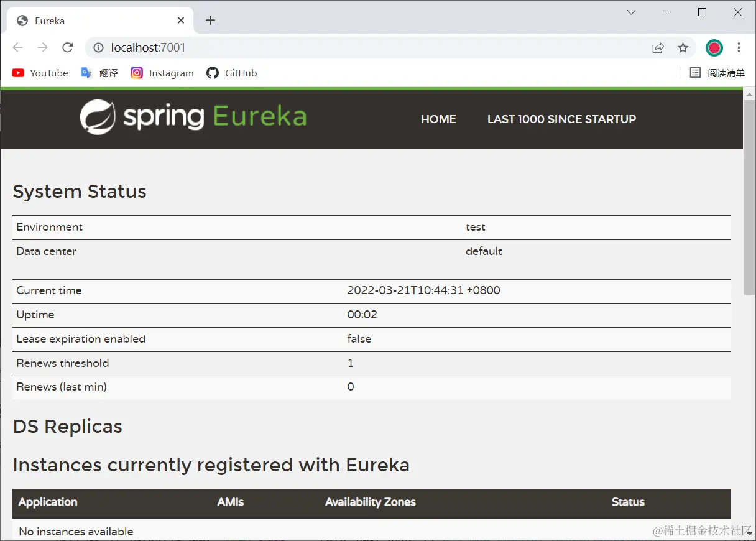Click the Current time value 2022-03-21T10:44:31
Image resolution: width=756 pixels, height=541 pixels.
(x=423, y=290)
